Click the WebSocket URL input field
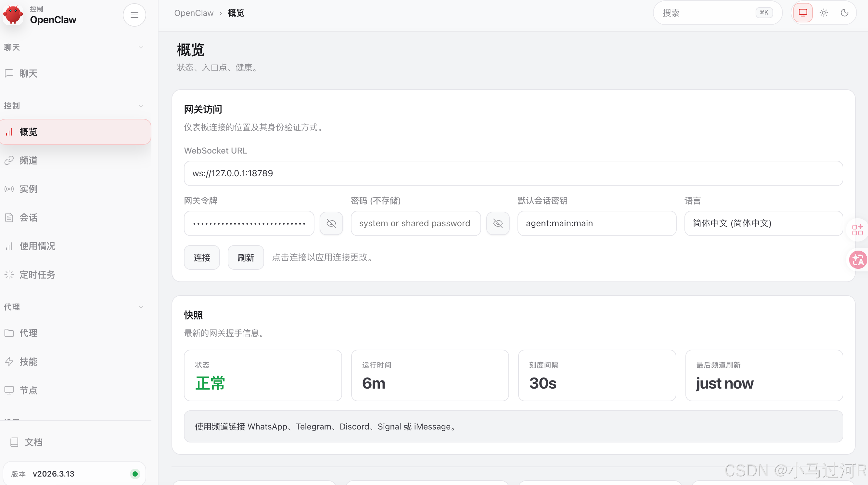The height and width of the screenshot is (485, 868). tap(513, 173)
